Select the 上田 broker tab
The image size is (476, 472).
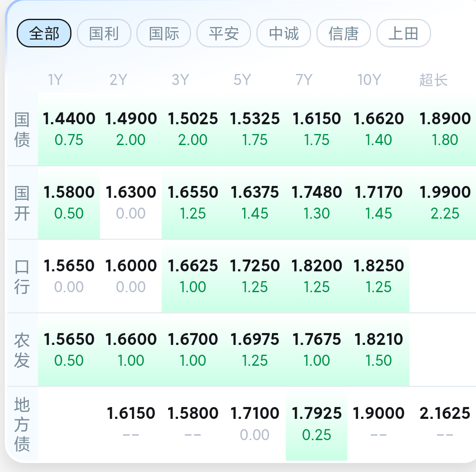click(404, 33)
